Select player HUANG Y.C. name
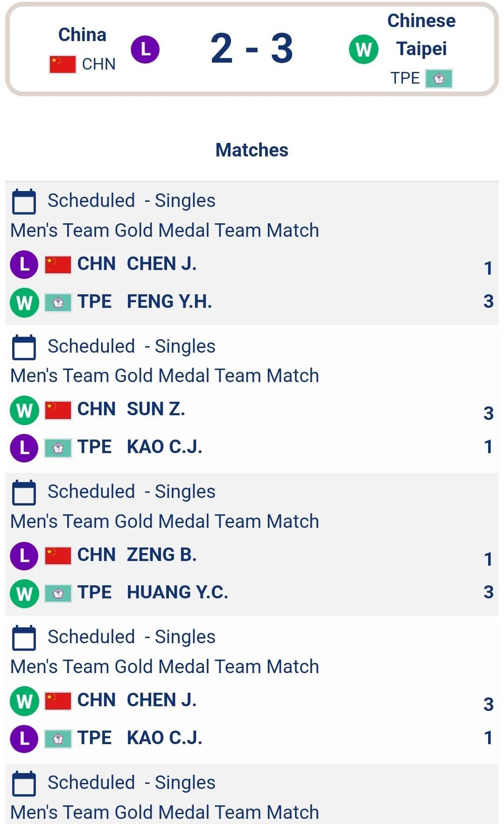The width and height of the screenshot is (504, 824). tap(177, 592)
